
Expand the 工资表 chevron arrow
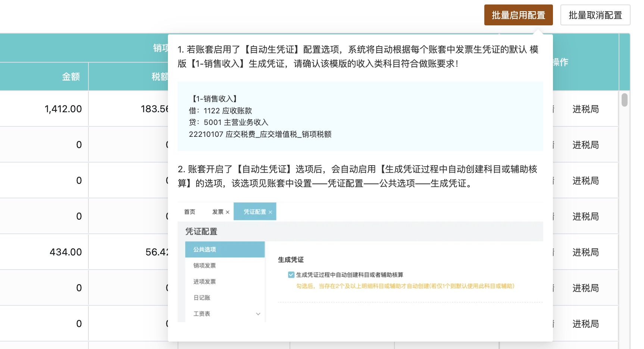[x=258, y=314]
